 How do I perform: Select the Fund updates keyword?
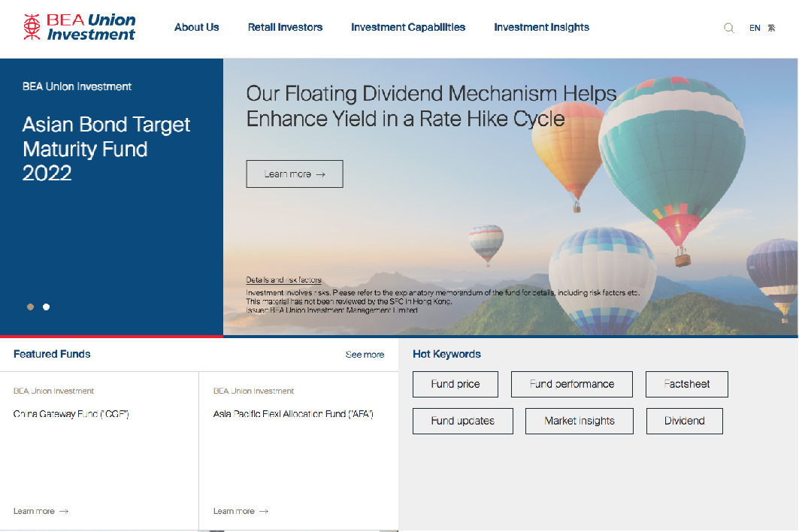(463, 421)
